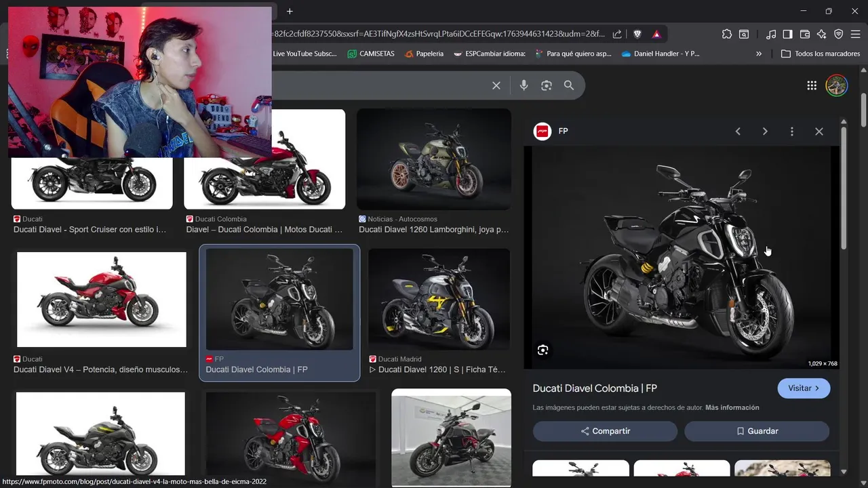
Task: Open 'Diavel – Ducati Colombia | Motos Ducati' result
Action: (x=264, y=230)
